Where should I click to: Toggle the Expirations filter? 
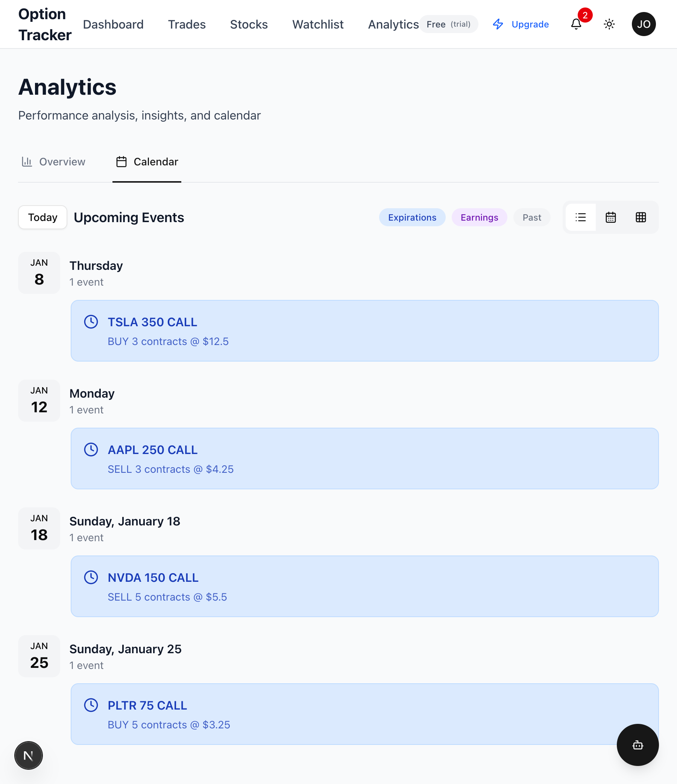(412, 217)
